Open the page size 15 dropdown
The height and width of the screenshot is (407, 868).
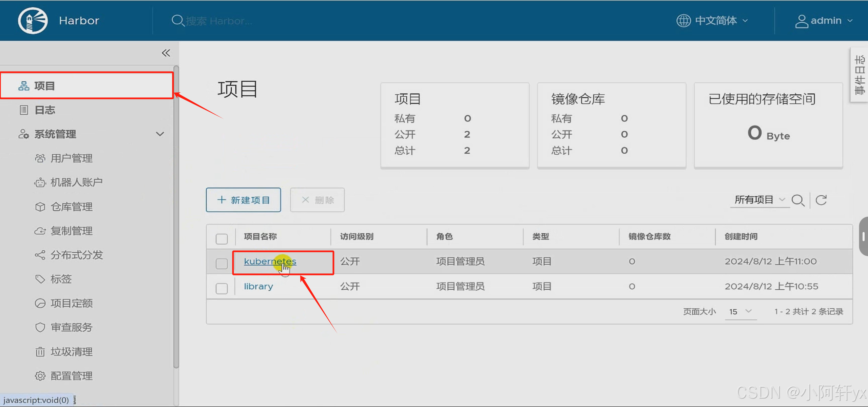pyautogui.click(x=740, y=311)
